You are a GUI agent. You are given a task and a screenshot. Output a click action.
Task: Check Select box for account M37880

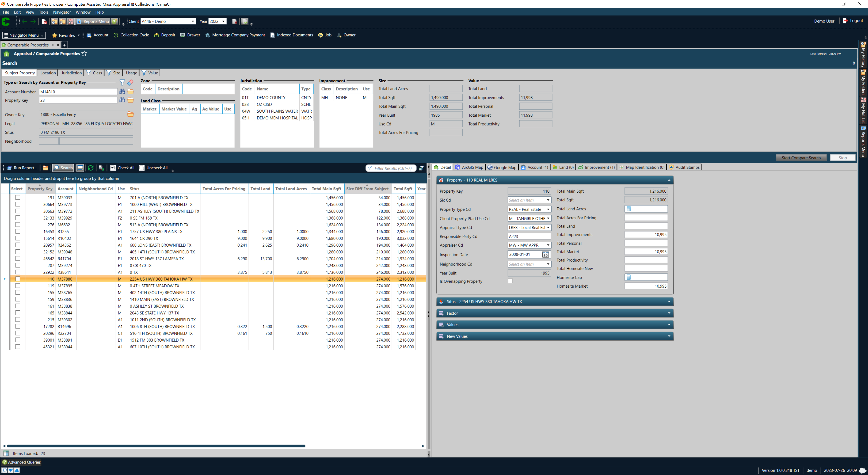(18, 279)
